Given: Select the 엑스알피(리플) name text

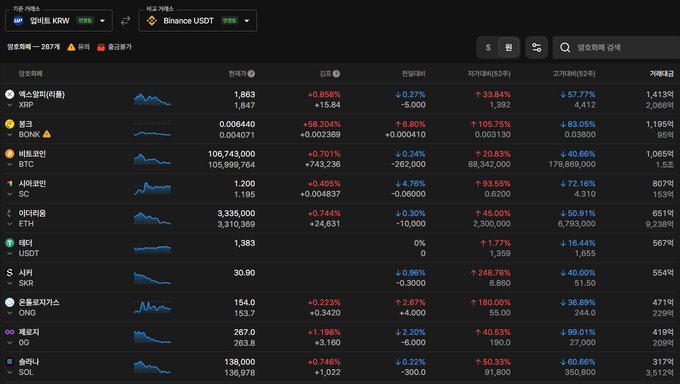Looking at the screenshot, I should click(x=42, y=94).
